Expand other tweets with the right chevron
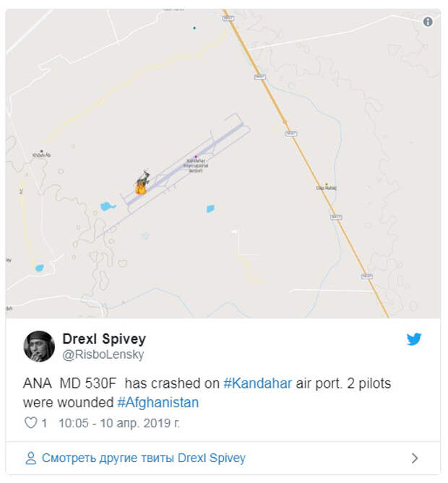 coord(415,458)
